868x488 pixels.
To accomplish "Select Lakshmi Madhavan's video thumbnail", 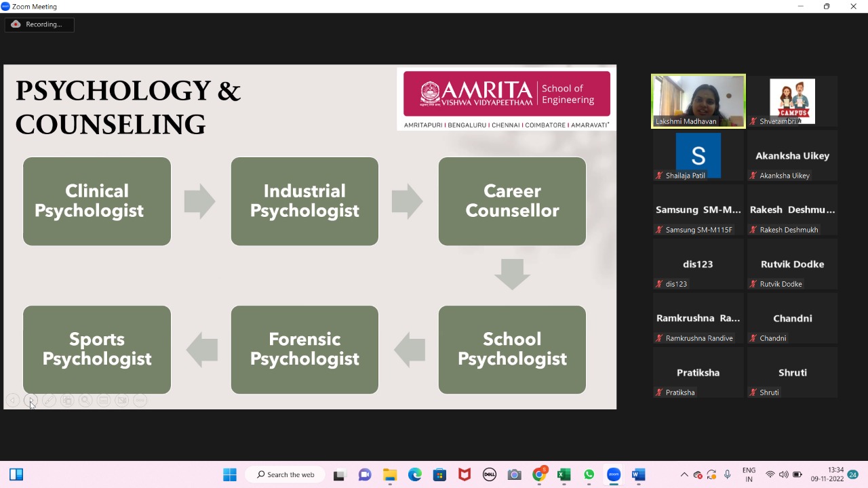I will (698, 100).
